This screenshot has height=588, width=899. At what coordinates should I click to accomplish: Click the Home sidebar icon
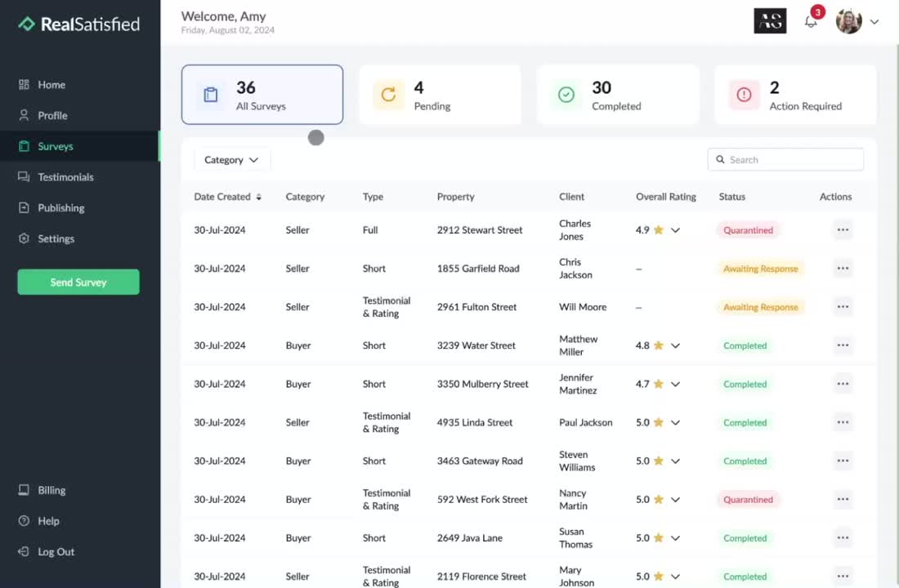(x=24, y=85)
